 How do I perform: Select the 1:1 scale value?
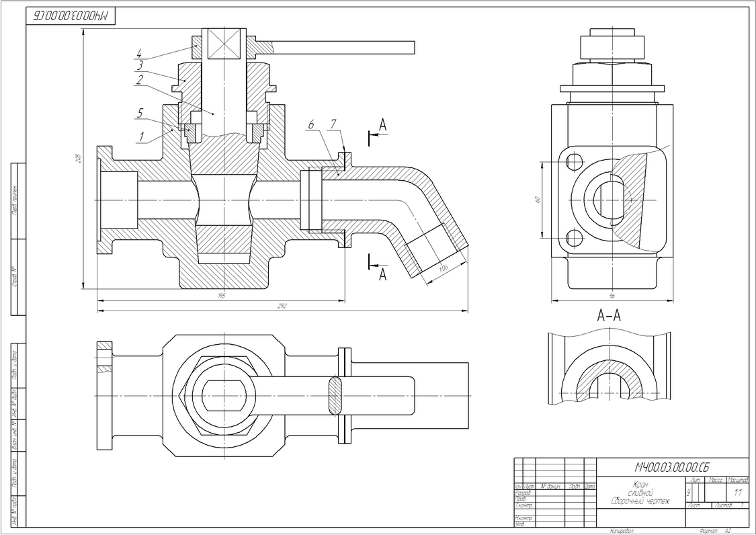[x=738, y=493]
